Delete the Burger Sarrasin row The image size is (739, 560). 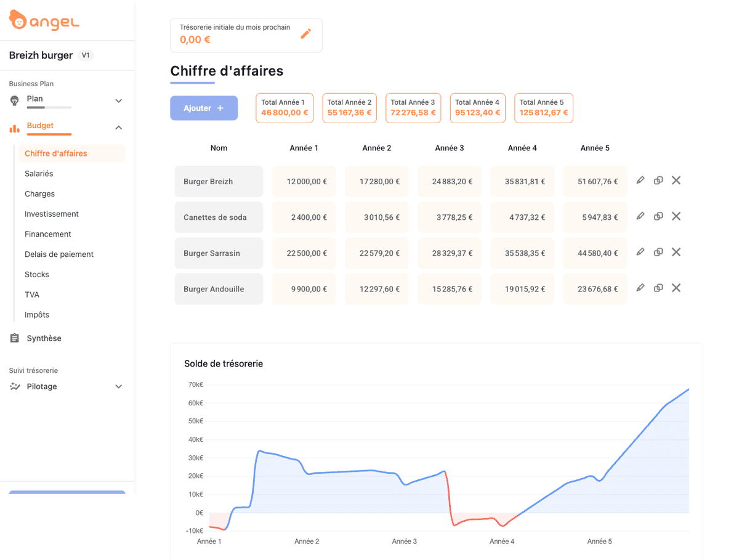click(676, 252)
